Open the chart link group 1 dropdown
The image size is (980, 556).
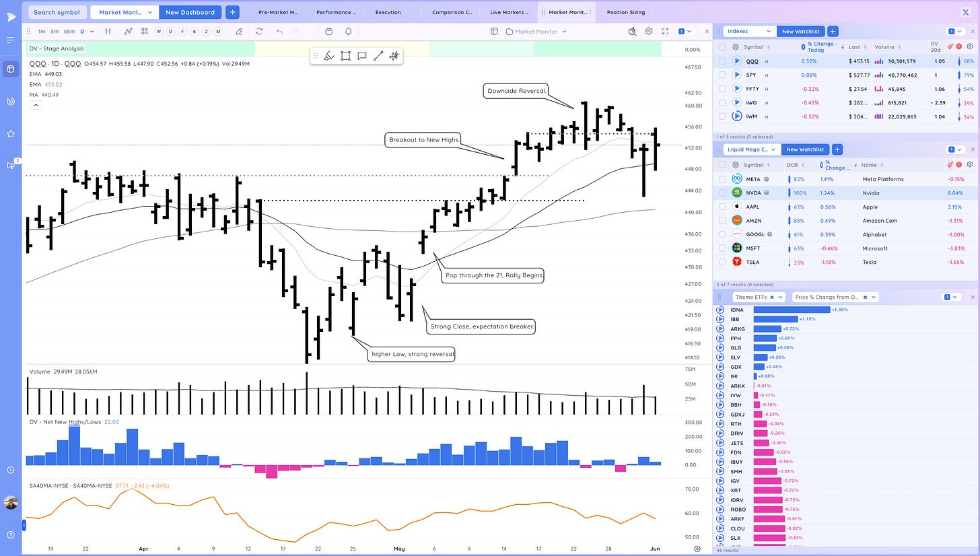(x=685, y=31)
